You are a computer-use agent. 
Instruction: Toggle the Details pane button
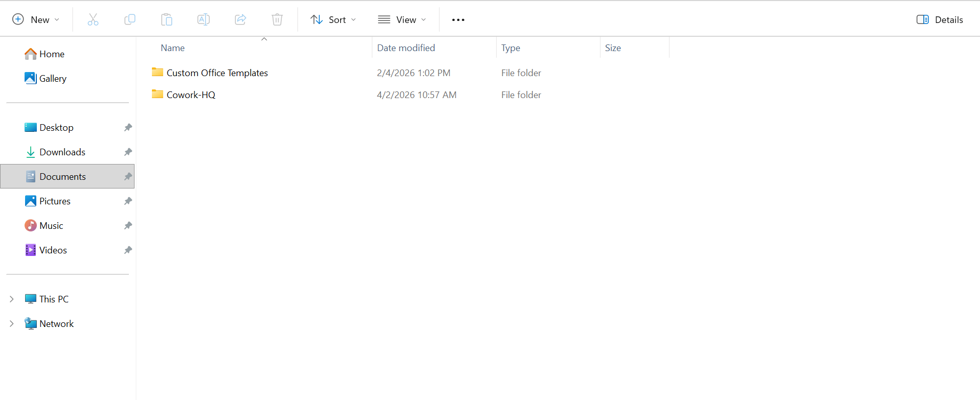940,19
